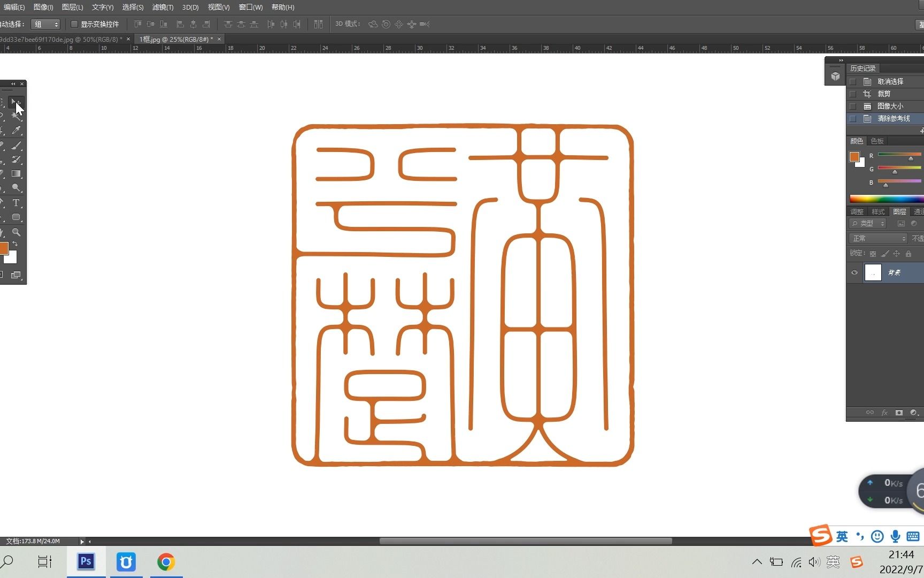Click the color spectrum ramp bar

(x=887, y=199)
